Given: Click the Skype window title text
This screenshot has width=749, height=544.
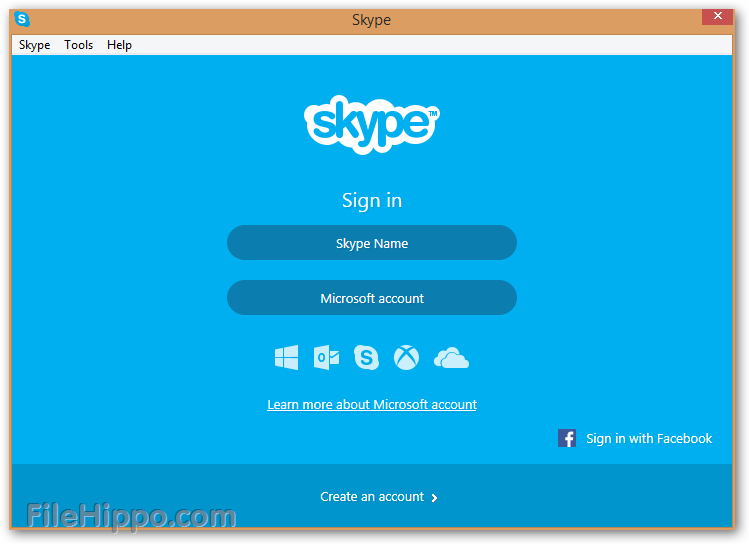Looking at the screenshot, I should pos(371,20).
